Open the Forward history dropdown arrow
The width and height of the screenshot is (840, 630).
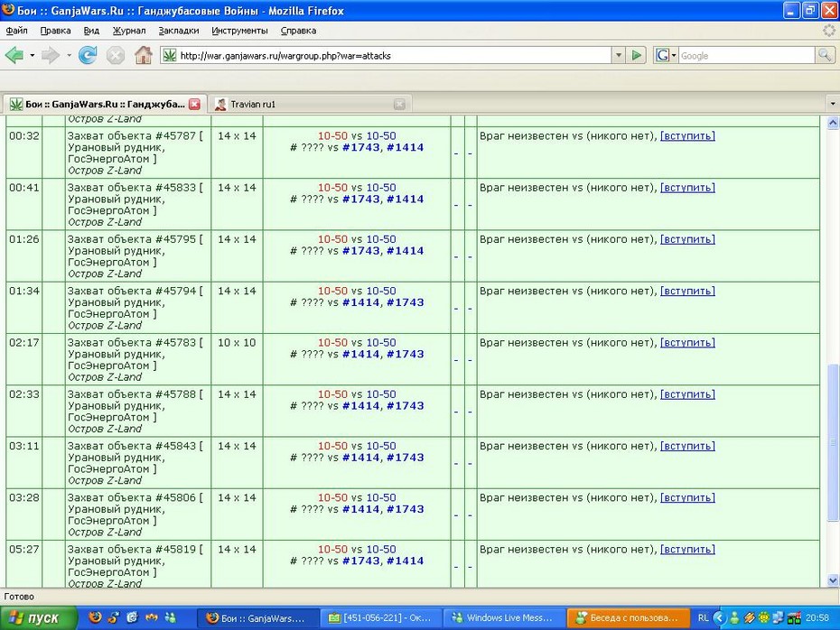(69, 55)
